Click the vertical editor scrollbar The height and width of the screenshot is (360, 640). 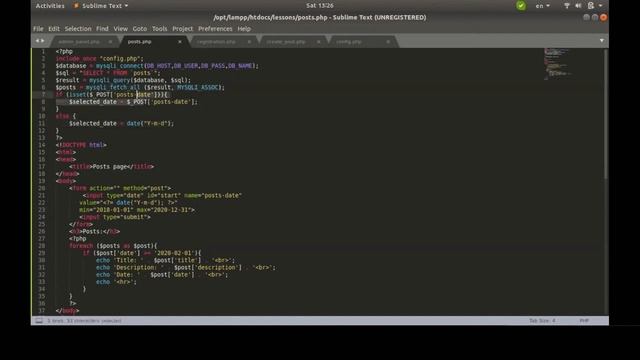[606, 113]
